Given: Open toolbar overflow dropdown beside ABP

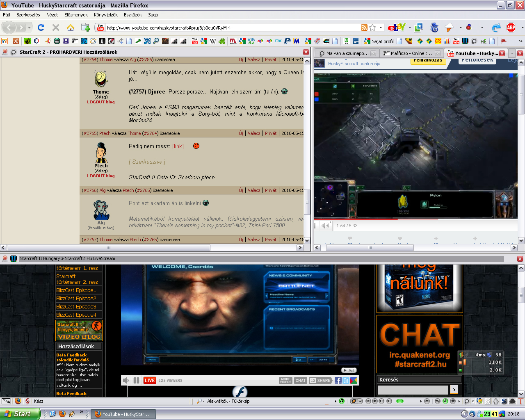Looking at the screenshot, I should coord(523,27).
